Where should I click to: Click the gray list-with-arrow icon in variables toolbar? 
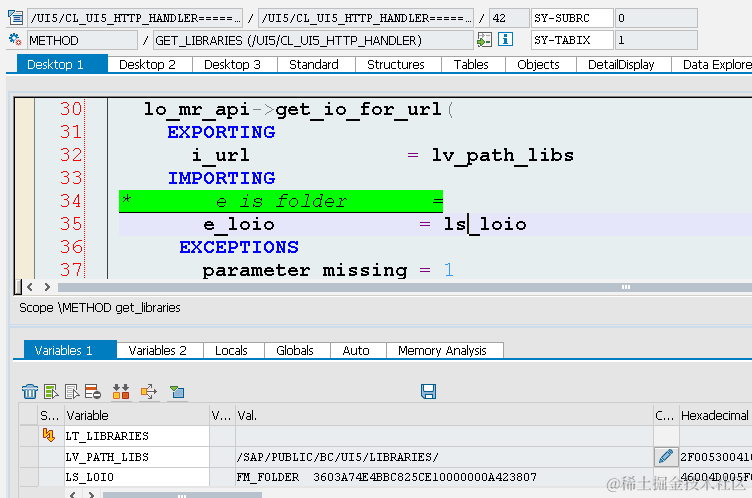[72, 391]
